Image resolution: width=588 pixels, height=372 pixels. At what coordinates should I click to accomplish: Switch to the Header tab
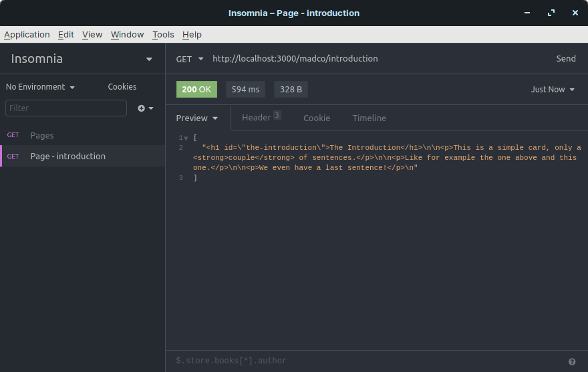261,118
